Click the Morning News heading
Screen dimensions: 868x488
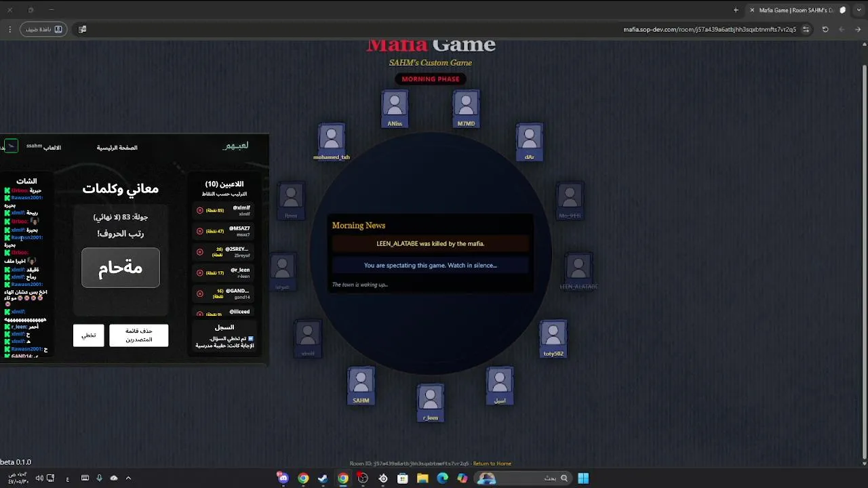coord(359,225)
